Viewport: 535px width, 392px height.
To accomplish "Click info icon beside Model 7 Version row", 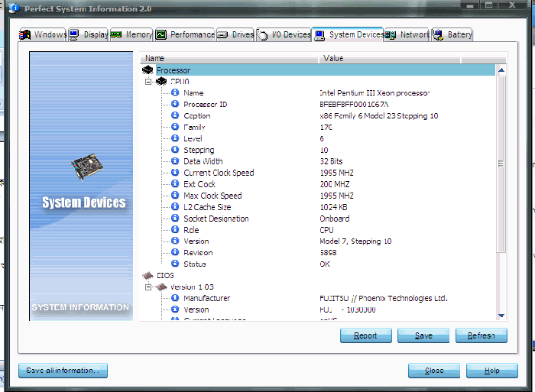I will coord(175,241).
